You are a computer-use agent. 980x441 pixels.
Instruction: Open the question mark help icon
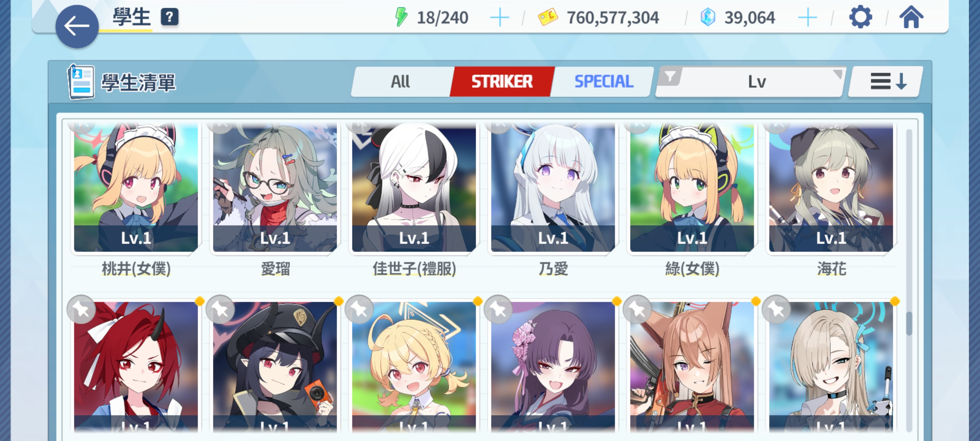pyautogui.click(x=170, y=17)
